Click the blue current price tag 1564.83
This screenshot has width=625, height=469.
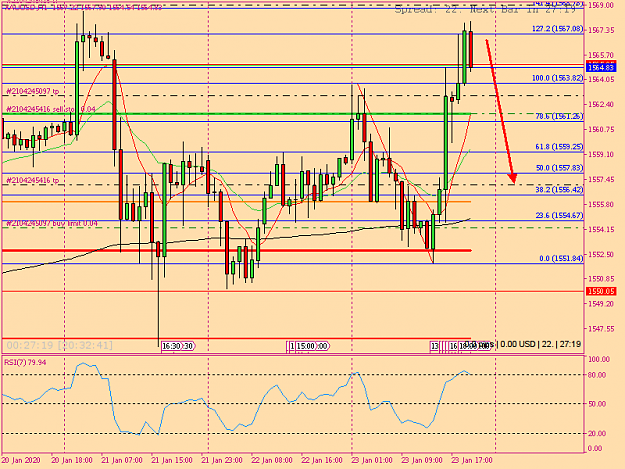tap(601, 67)
